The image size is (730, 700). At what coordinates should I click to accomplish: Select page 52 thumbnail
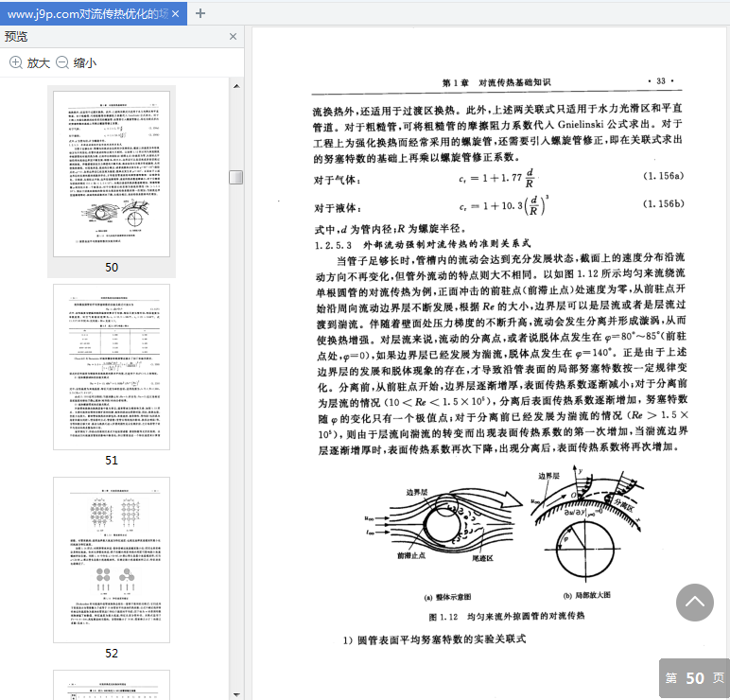tap(112, 560)
